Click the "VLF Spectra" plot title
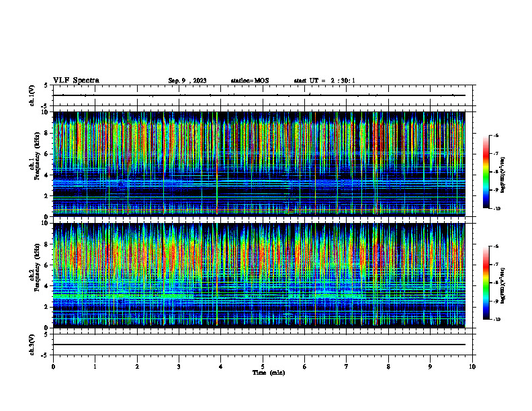 [76, 81]
